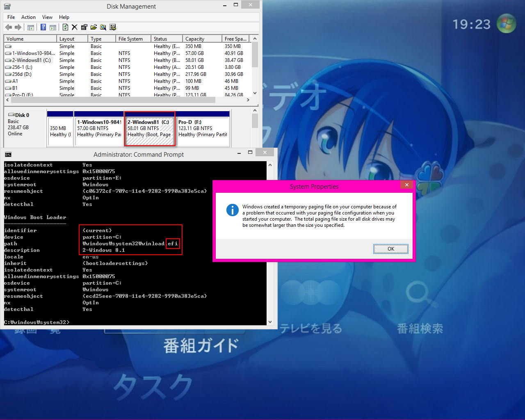
Task: Select the 2-Windows81 (C:) volume row
Action: click(127, 60)
